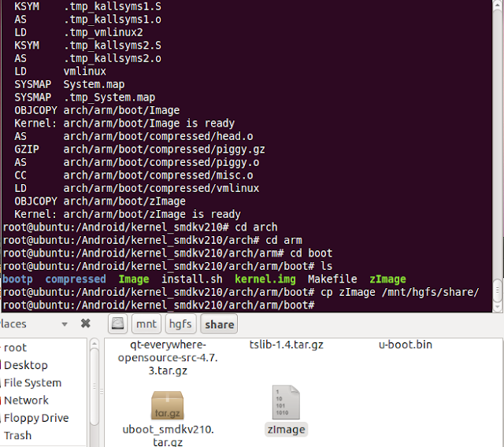Click the 'Kernel: arch/arm/boot/zImage is ready' line
This screenshot has height=447, width=504.
(128, 214)
